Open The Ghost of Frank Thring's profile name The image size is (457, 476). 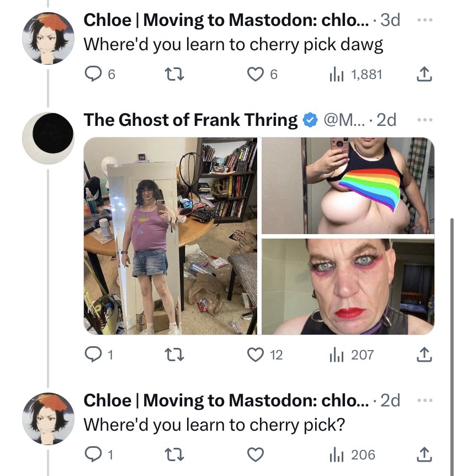(x=190, y=120)
